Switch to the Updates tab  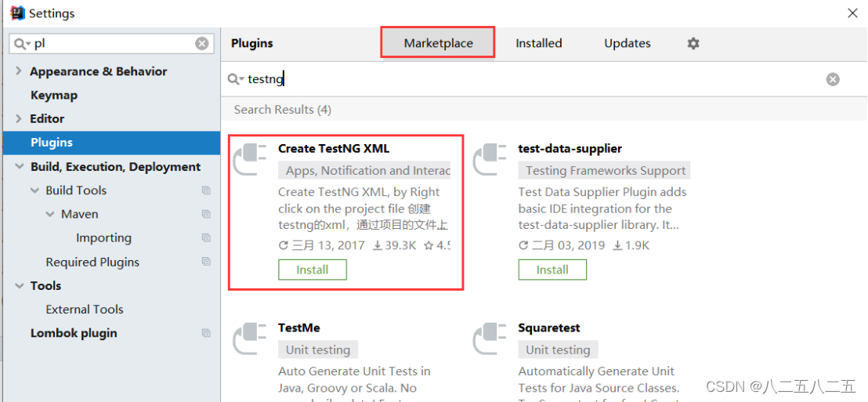[x=627, y=43]
